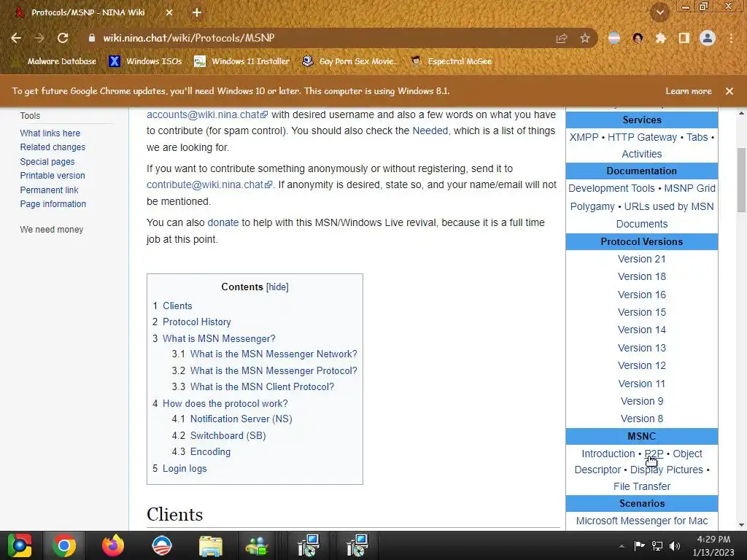Open the Related changes link
The image size is (747, 560).
(x=53, y=147)
